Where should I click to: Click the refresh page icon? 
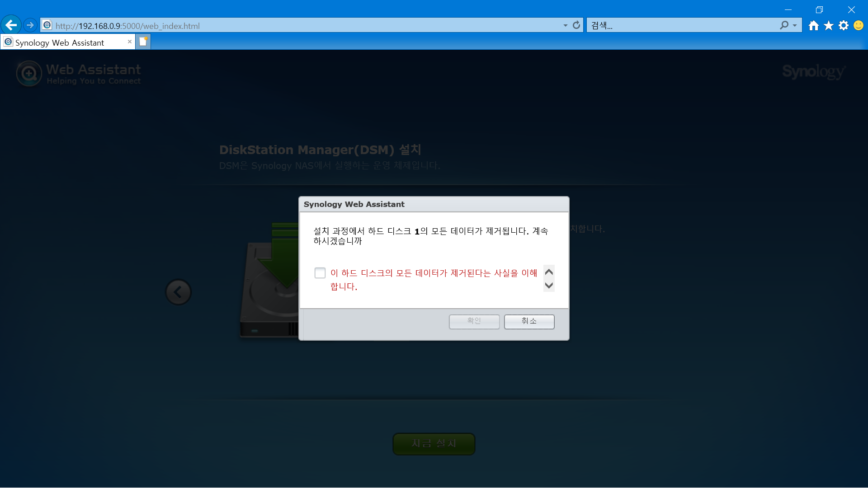coord(576,25)
